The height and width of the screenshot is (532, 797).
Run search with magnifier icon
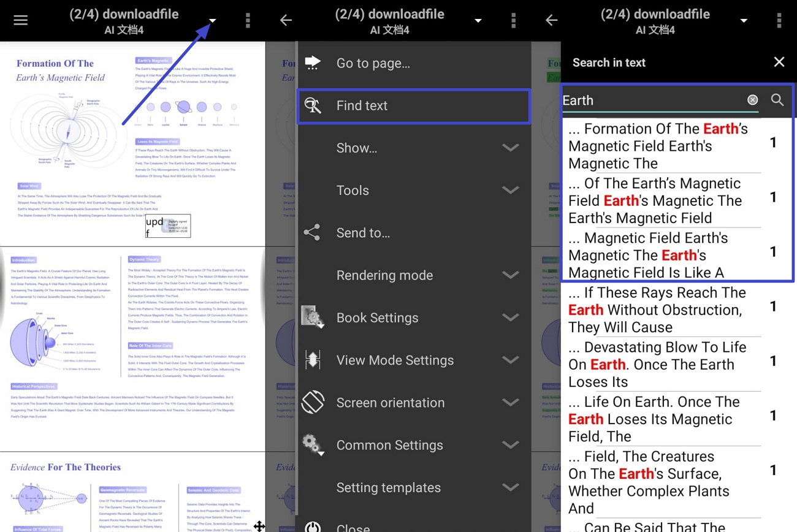pos(777,100)
